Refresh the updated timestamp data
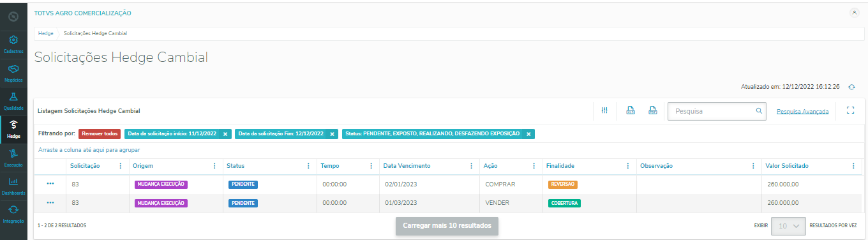Viewport: 868px width, 240px height. [x=851, y=87]
